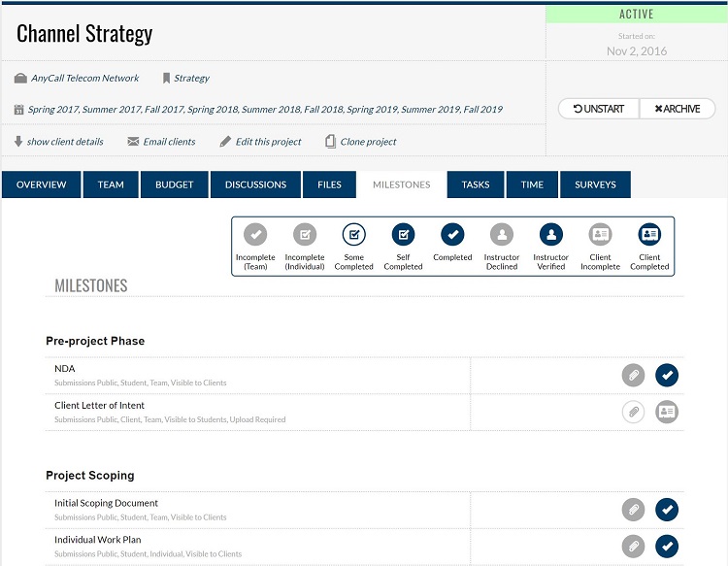The height and width of the screenshot is (566, 728).
Task: Click the Instructor Verified legend icon
Action: (x=550, y=235)
